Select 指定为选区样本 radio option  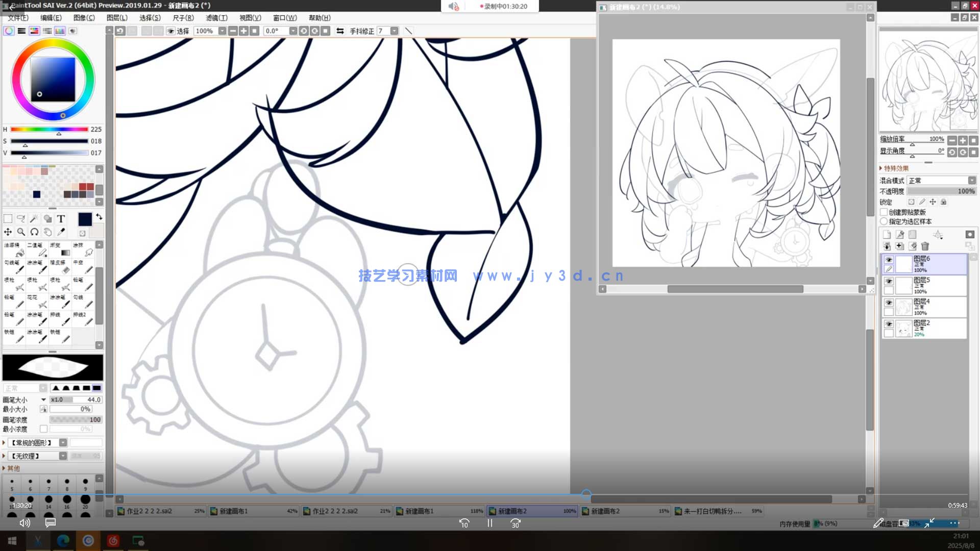[884, 221]
